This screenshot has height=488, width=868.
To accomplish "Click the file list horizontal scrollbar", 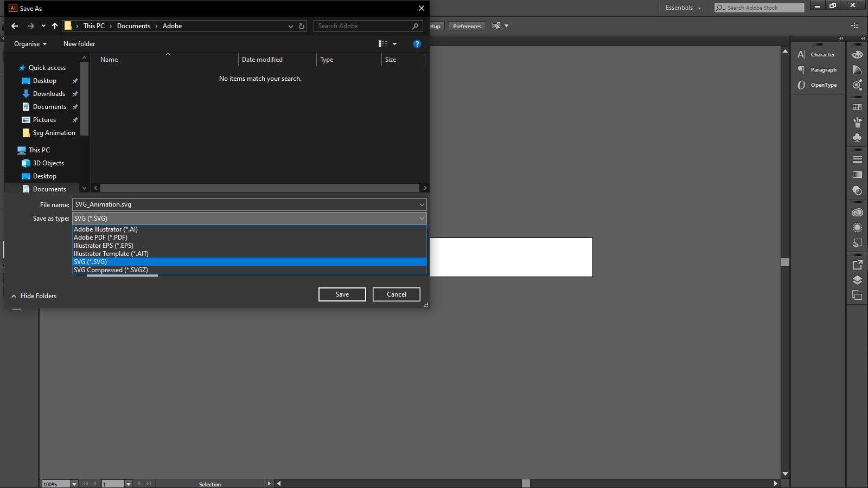I will 260,188.
